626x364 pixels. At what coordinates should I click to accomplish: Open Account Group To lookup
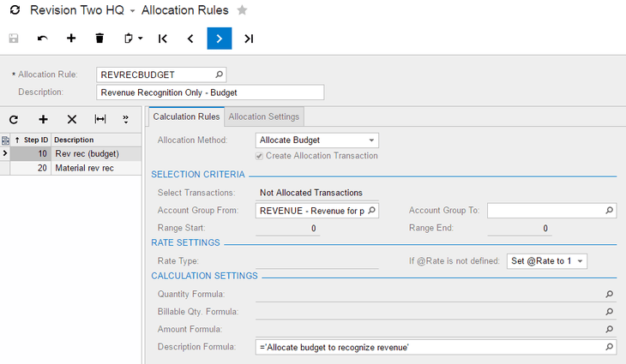pyautogui.click(x=609, y=210)
